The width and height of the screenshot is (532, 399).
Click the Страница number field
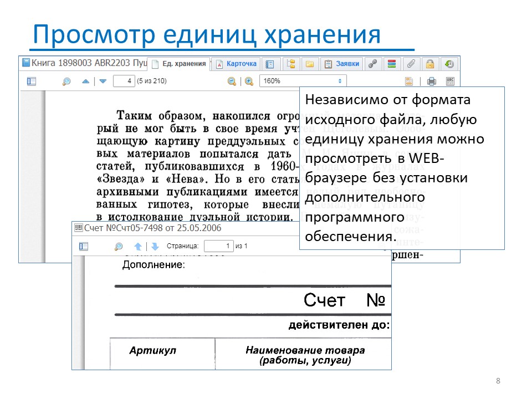coord(219,246)
